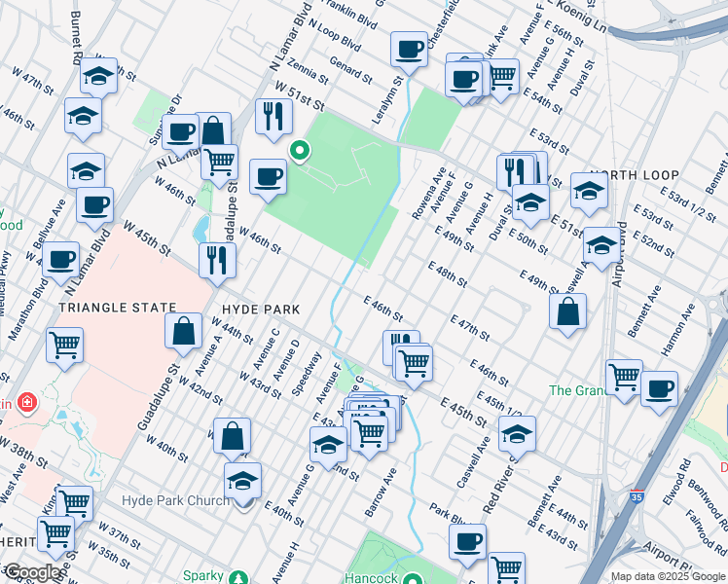Select the red hospital marker on left edge
The width and height of the screenshot is (728, 584).
click(x=26, y=401)
